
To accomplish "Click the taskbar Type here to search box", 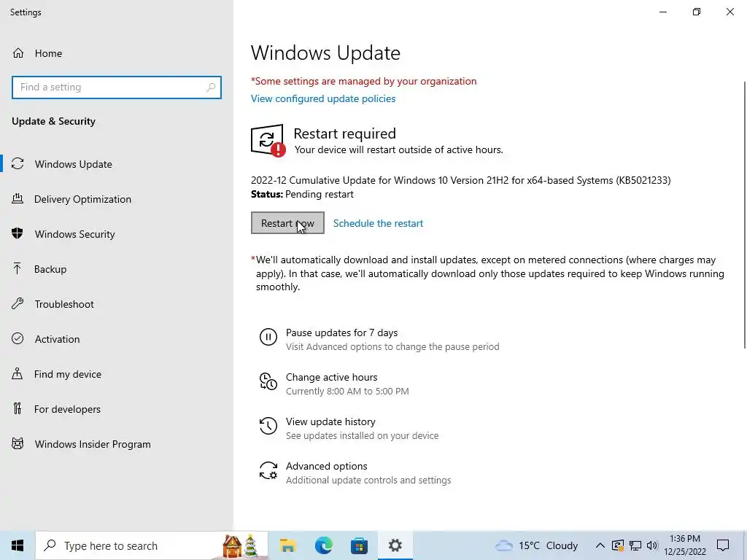I will [152, 545].
